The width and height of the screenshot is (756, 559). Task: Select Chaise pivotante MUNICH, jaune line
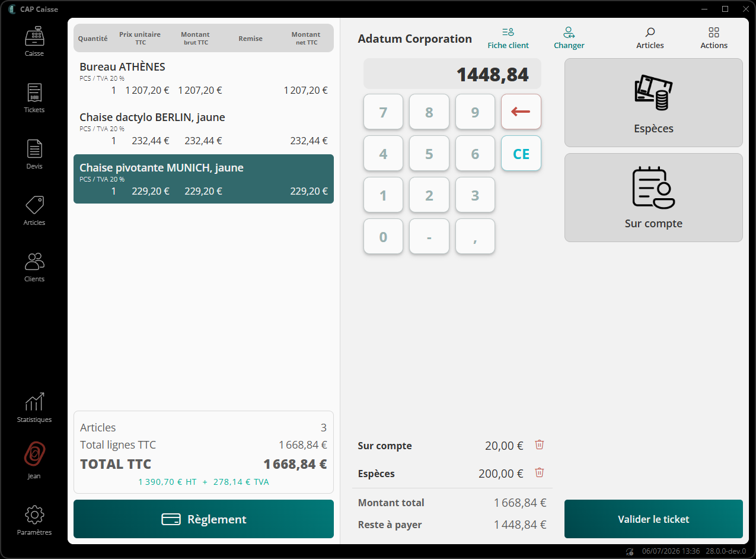[203, 179]
